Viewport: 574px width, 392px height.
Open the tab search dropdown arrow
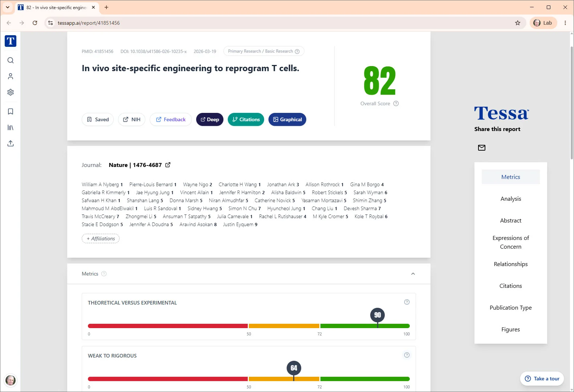click(7, 7)
